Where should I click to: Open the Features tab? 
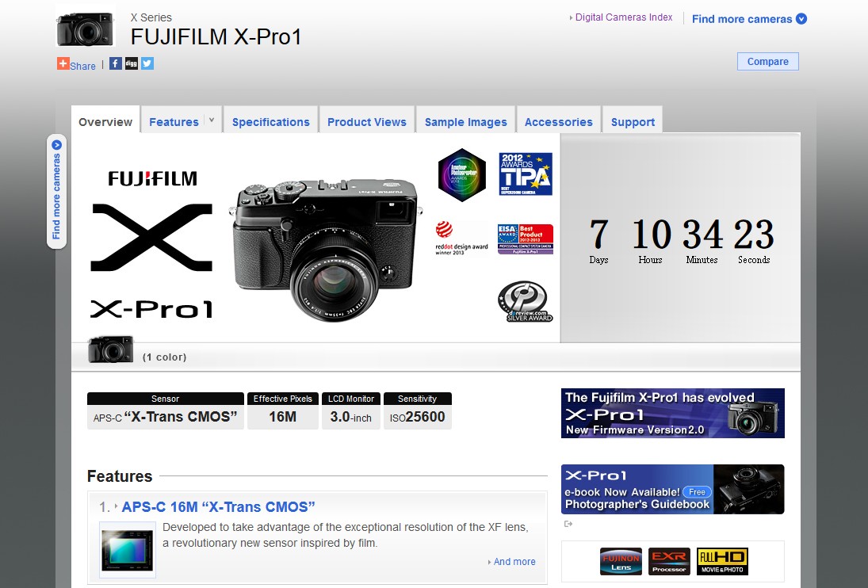(174, 122)
